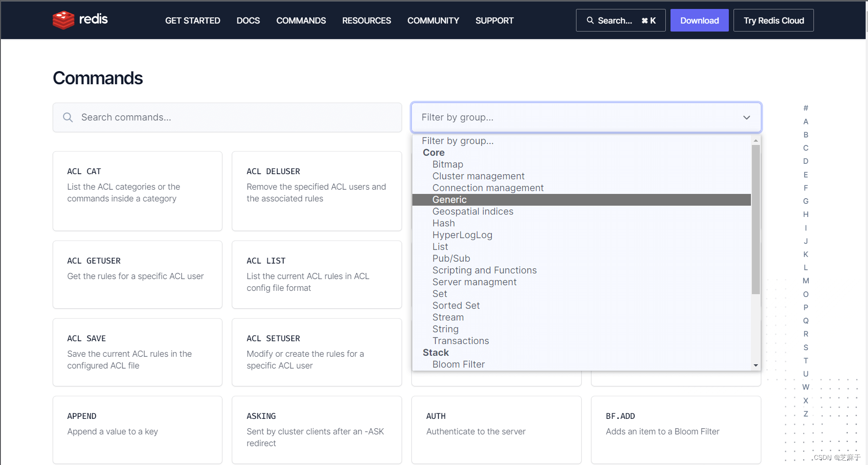Screen dimensions: 868x465
Task: Select the Transactions group
Action: pyautogui.click(x=582, y=341)
